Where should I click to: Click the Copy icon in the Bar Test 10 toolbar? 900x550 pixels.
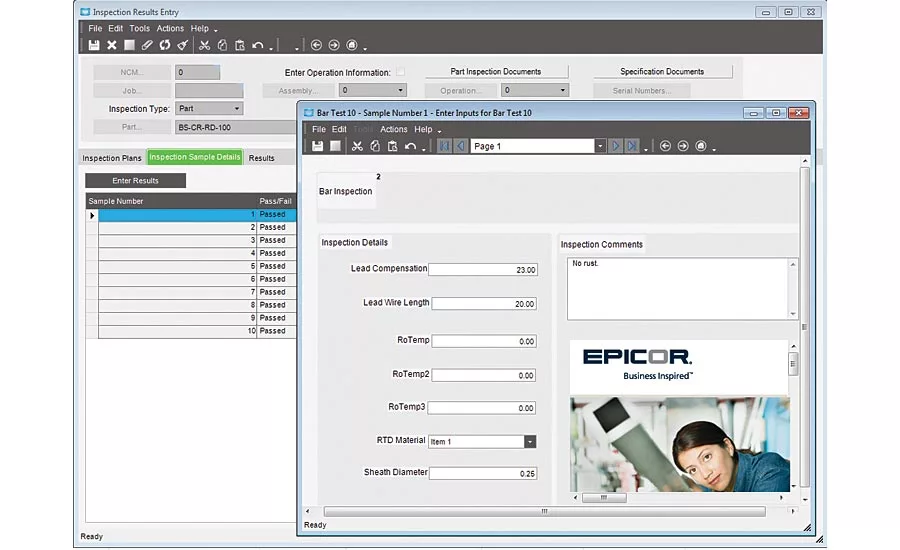375,146
